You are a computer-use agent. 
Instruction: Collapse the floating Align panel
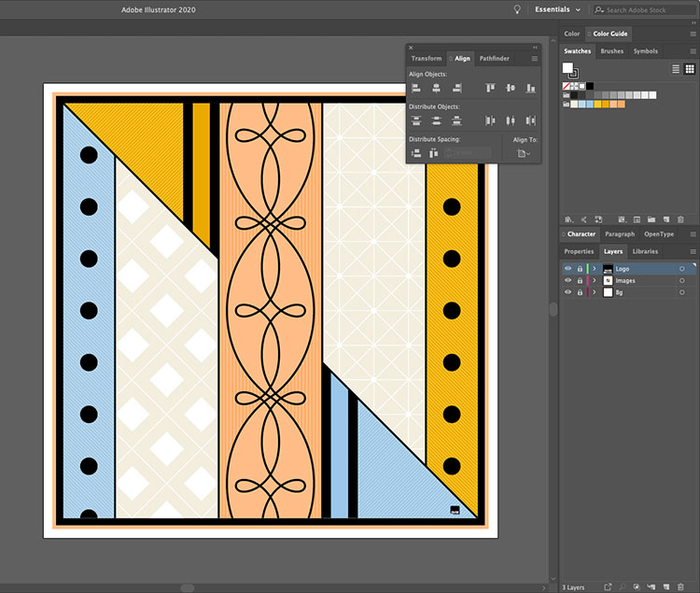tap(535, 48)
